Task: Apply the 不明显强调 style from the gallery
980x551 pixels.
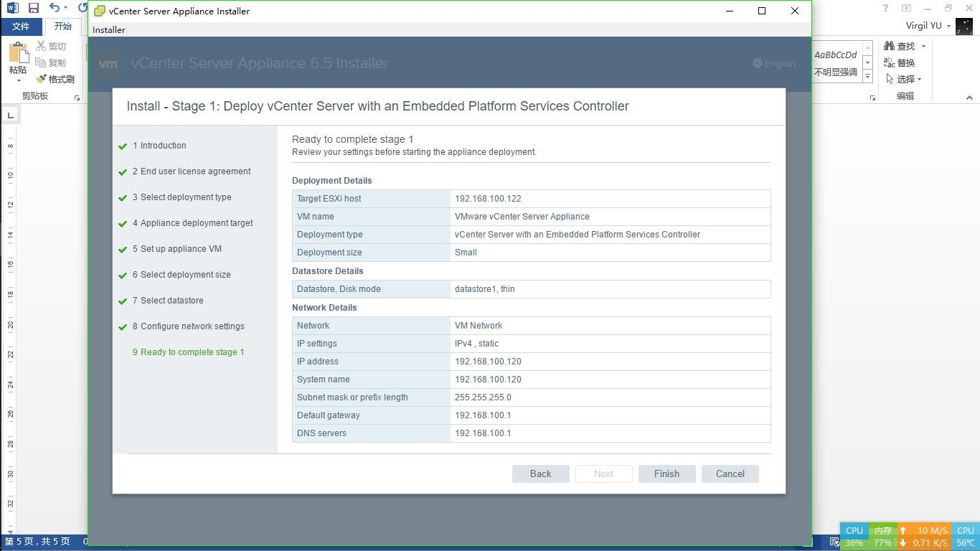Action: click(835, 63)
